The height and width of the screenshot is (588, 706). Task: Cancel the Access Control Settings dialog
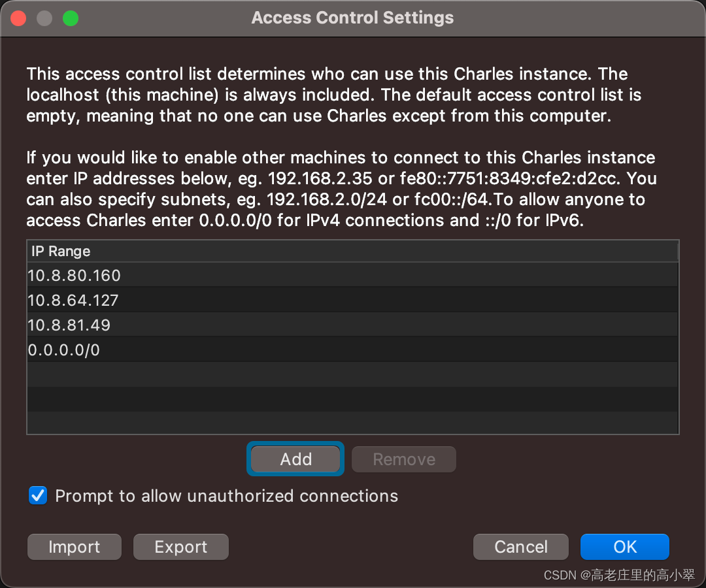521,547
